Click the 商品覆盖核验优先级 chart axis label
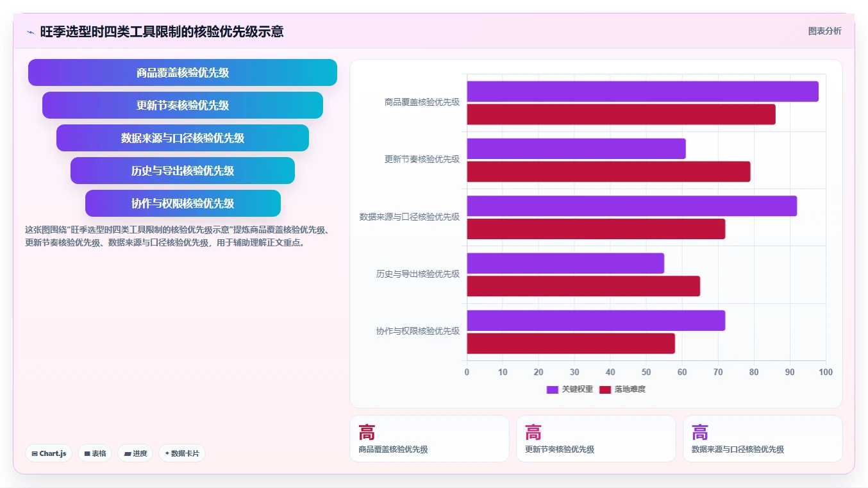868x488 pixels. tap(422, 102)
